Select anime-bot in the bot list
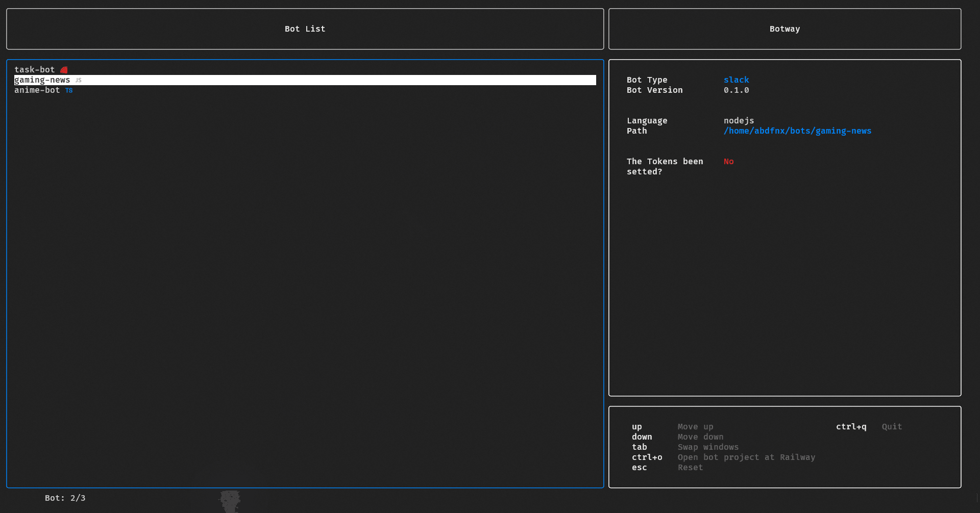 [x=37, y=90]
